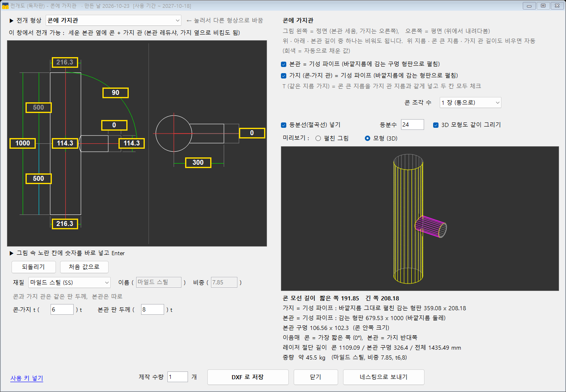Click the 이름 field showing 마일드 스틸
Screen dimensions: 566x392
(x=159, y=282)
